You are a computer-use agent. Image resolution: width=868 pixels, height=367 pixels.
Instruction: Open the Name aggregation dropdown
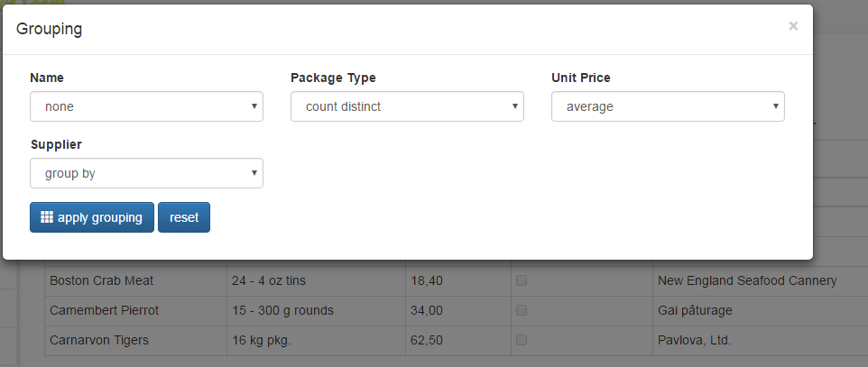147,106
